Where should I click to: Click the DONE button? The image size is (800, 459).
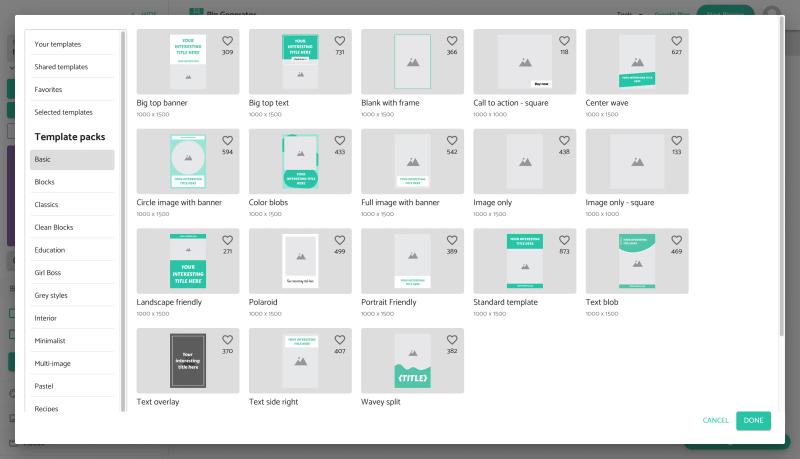pos(753,421)
